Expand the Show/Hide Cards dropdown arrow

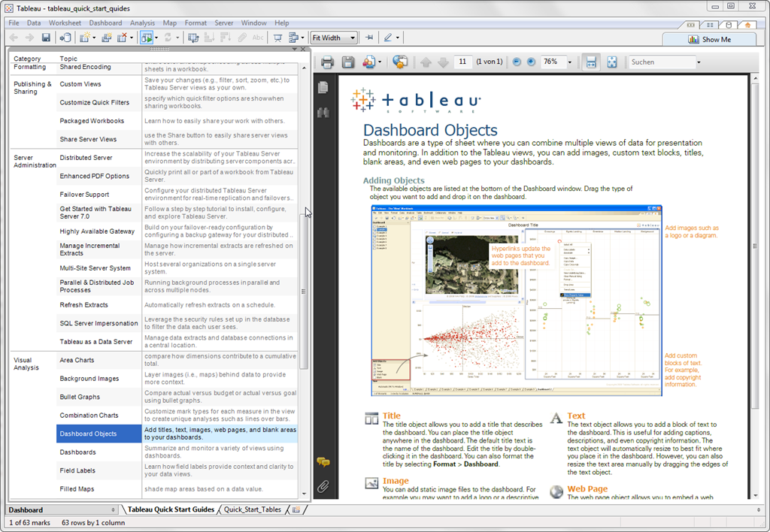pos(302,38)
